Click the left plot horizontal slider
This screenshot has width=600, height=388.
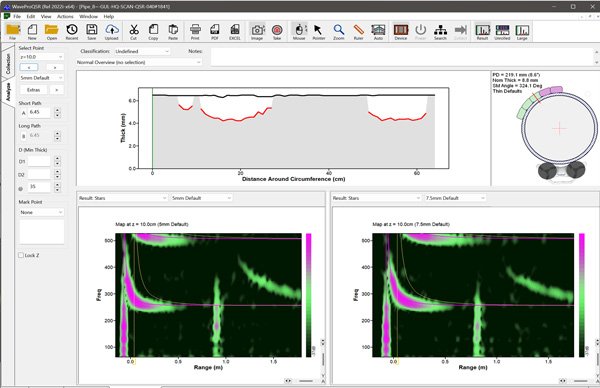pos(306,381)
